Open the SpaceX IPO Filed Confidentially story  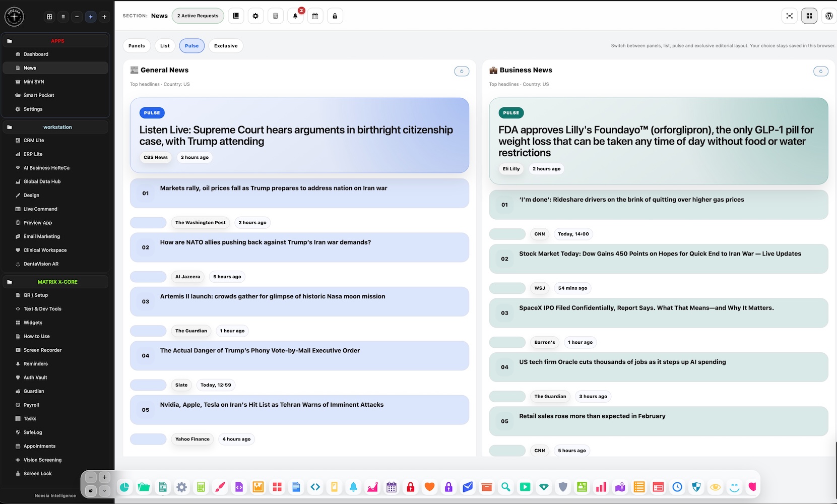tap(647, 308)
